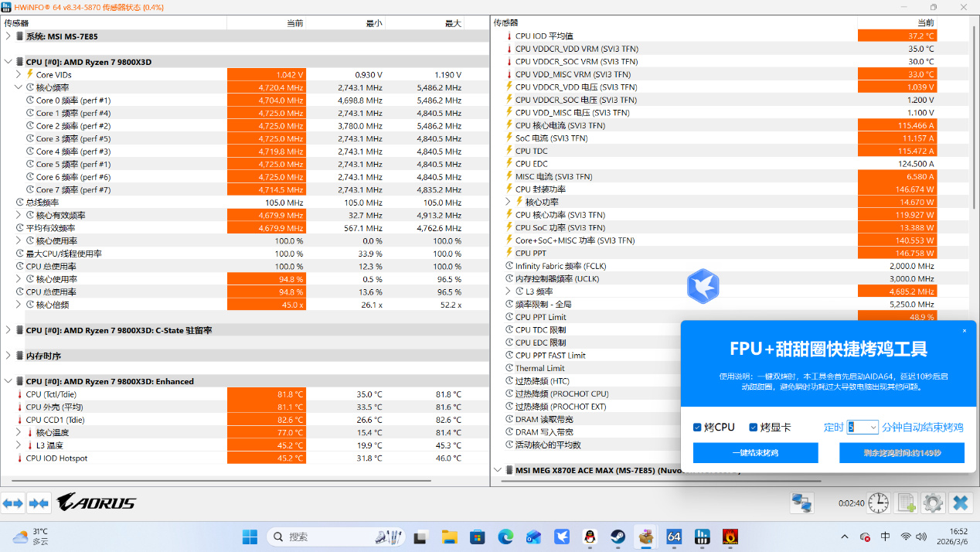Click the weather widget showing 31°C
The height and width of the screenshot is (552, 980).
coord(31,536)
